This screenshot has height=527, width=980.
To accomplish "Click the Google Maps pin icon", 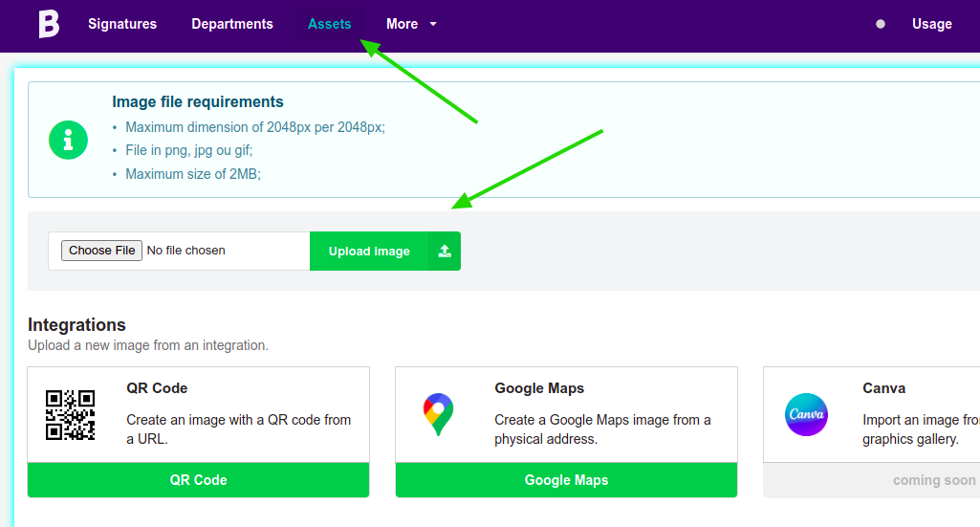I will point(438,414).
